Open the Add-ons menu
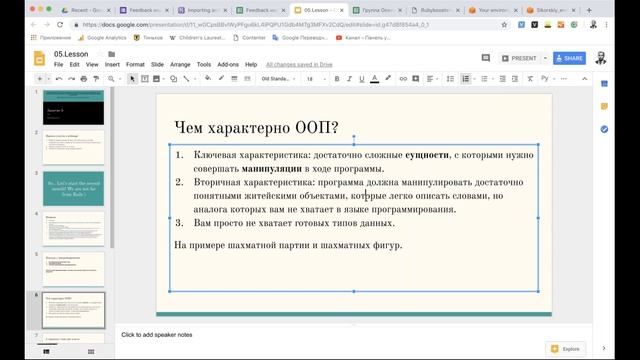Viewport: 640px width, 360px height. tap(228, 64)
